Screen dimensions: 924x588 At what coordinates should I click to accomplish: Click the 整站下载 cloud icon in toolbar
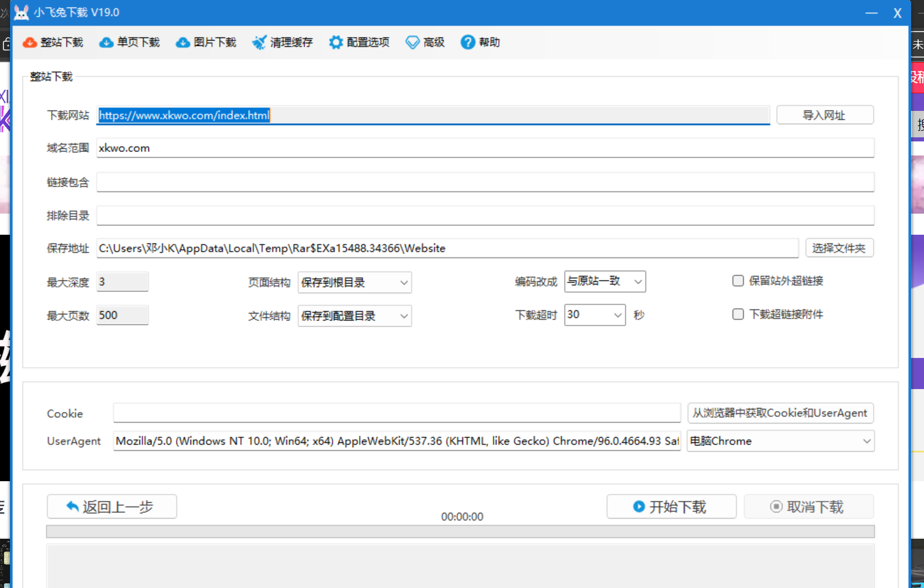[x=30, y=43]
